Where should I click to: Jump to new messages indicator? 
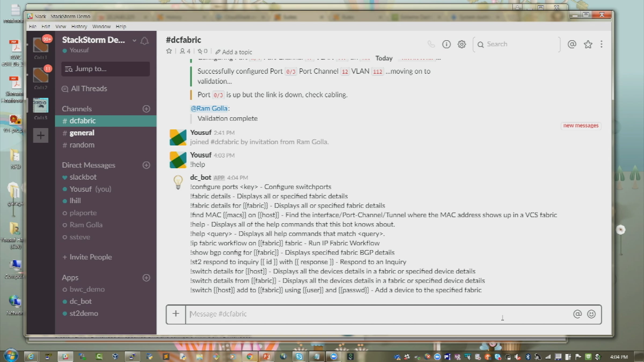[x=581, y=125]
